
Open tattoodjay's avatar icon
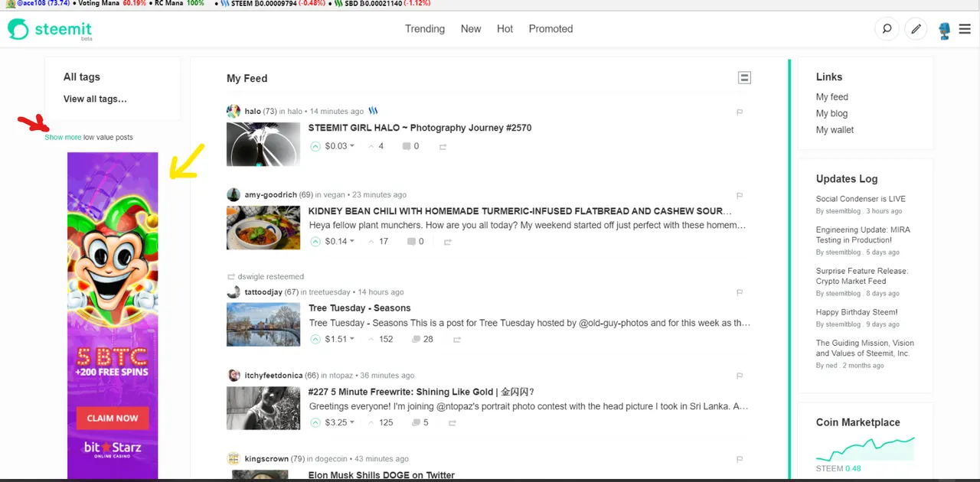(234, 292)
